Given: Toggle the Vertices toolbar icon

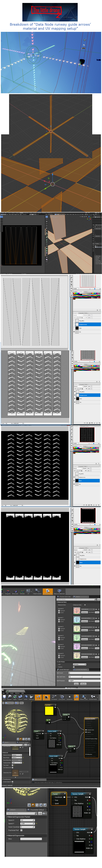Looking at the screenshot, I should [x=22, y=592].
